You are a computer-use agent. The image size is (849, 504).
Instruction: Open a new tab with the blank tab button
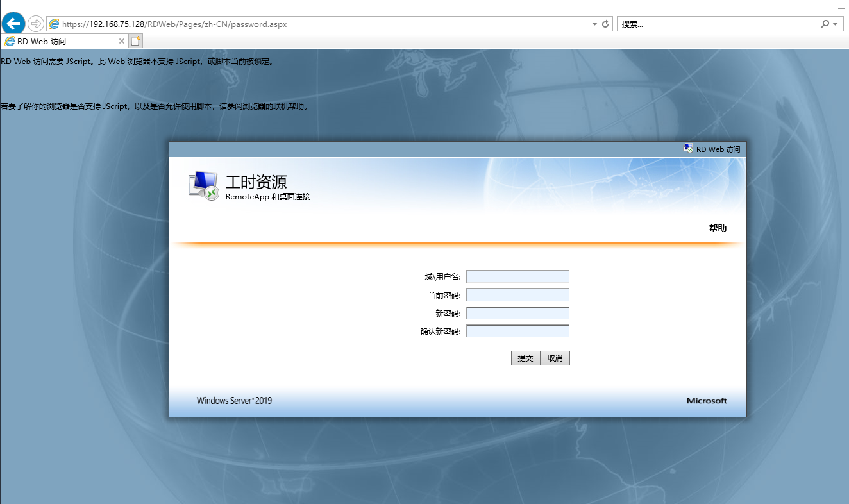(x=136, y=41)
